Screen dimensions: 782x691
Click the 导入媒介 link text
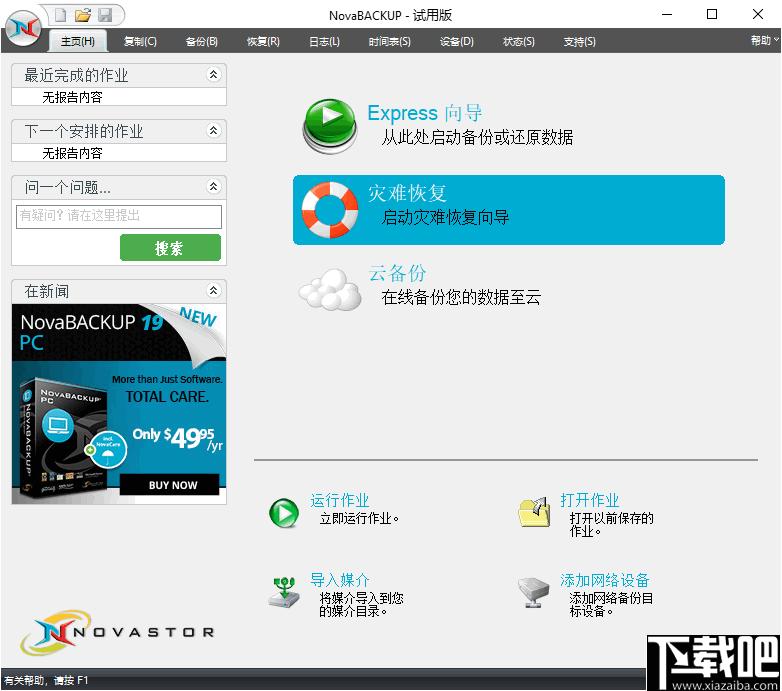[x=339, y=580]
